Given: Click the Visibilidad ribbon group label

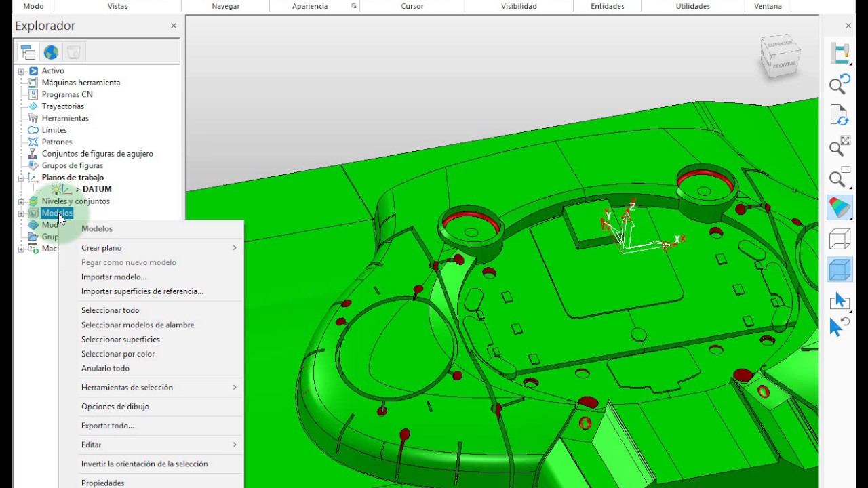Looking at the screenshot, I should pos(519,6).
